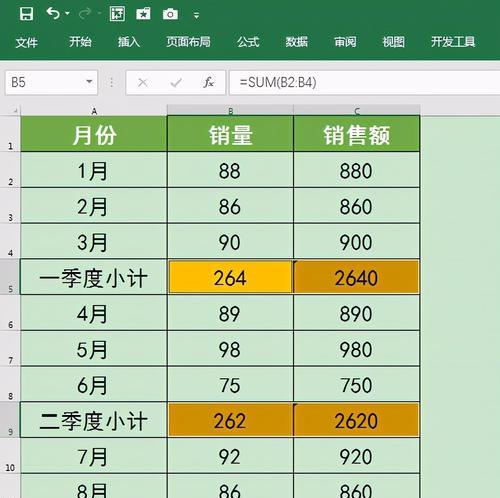Click the formula bar with =SUM(B2:B4)
Image resolution: width=500 pixels, height=498 pixels.
coord(365,82)
